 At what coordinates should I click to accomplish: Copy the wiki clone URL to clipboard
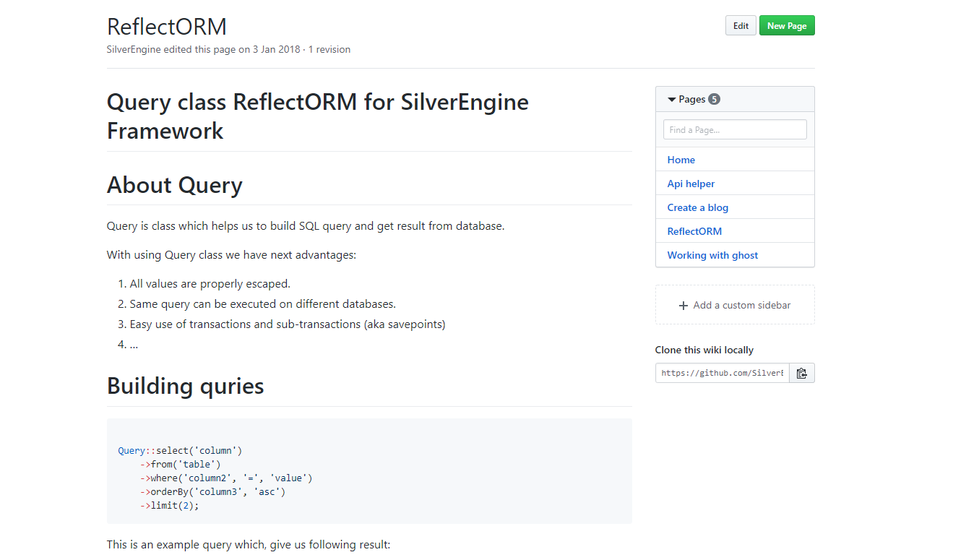click(802, 373)
